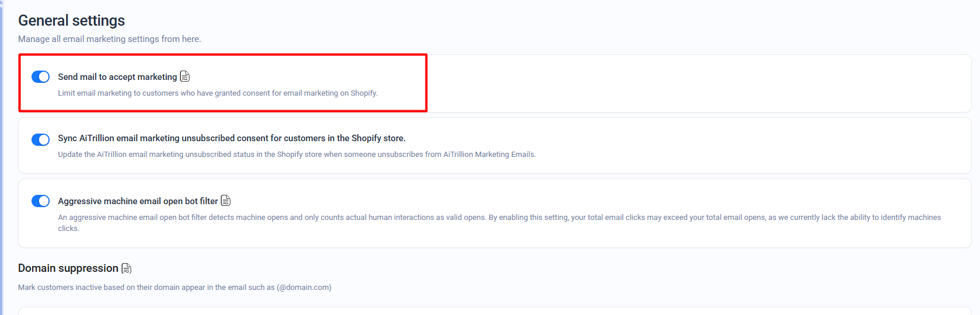Click the vertical blue bar at left edge

[x=2, y=157]
